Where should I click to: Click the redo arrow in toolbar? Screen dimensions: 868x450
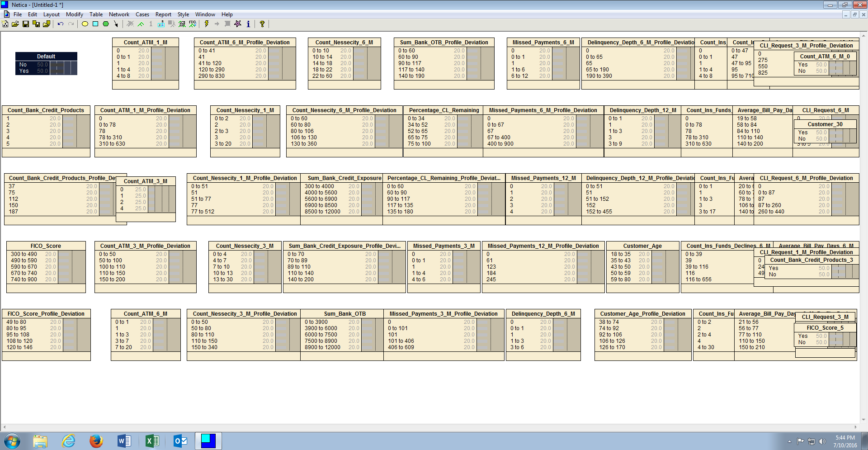tap(71, 24)
